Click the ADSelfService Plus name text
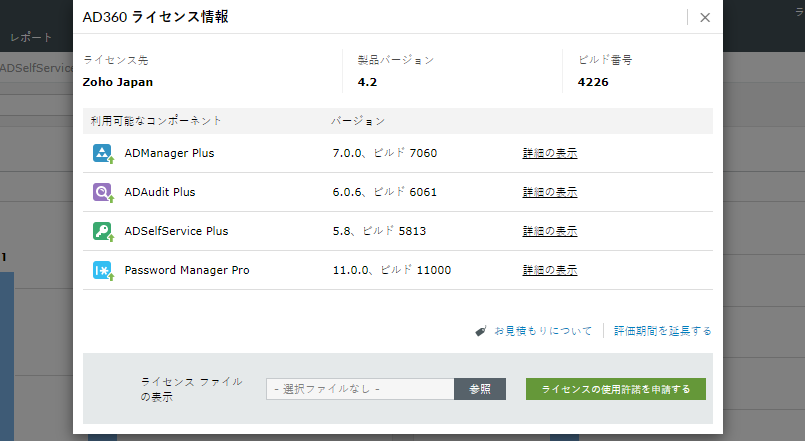805x441 pixels. click(176, 231)
